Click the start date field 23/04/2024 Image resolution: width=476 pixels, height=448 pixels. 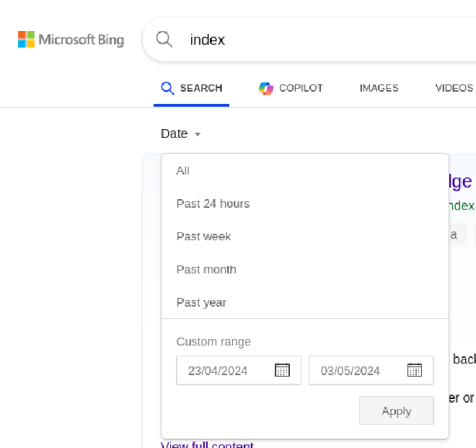click(x=239, y=371)
